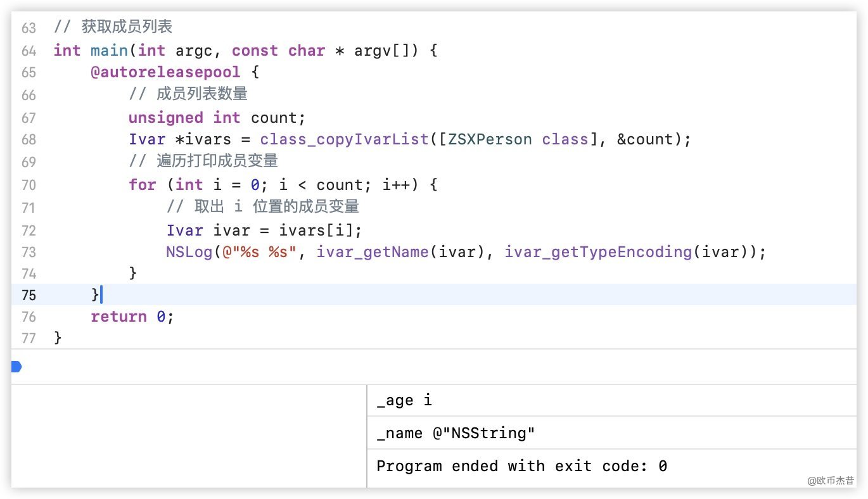Click line number 64 in the gutter
Screen dimensions: 868x499
pyautogui.click(x=29, y=51)
